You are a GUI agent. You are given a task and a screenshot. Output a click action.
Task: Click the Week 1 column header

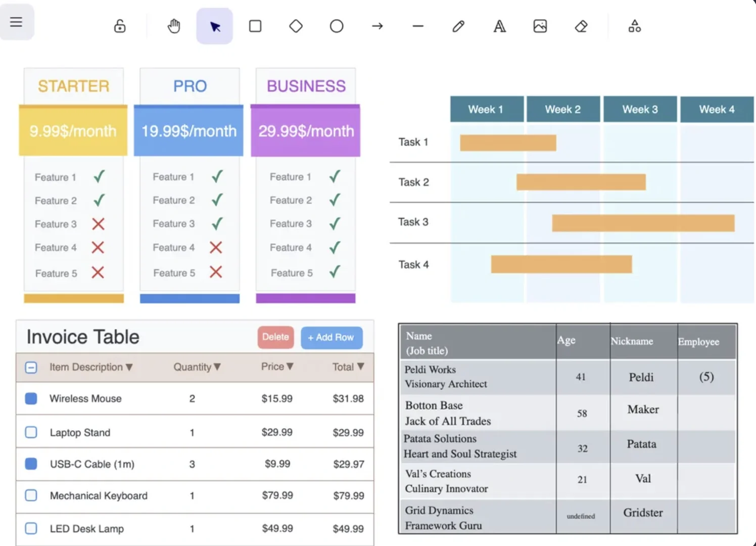click(x=486, y=109)
